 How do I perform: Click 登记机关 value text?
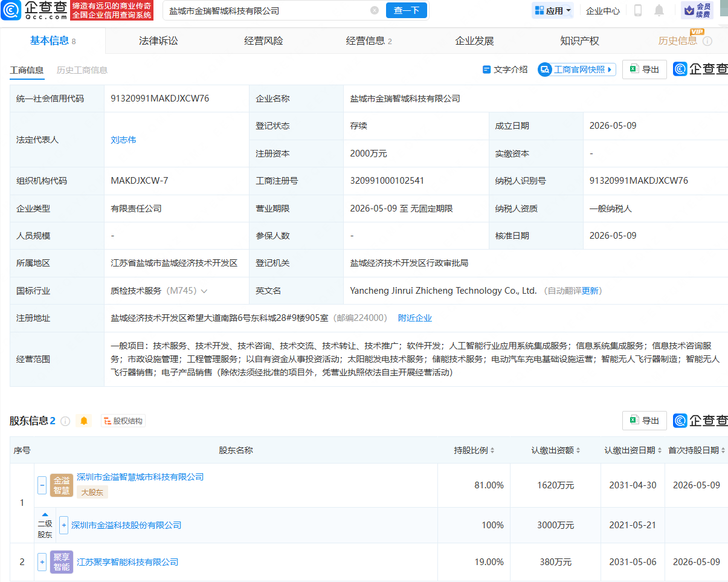(x=409, y=263)
